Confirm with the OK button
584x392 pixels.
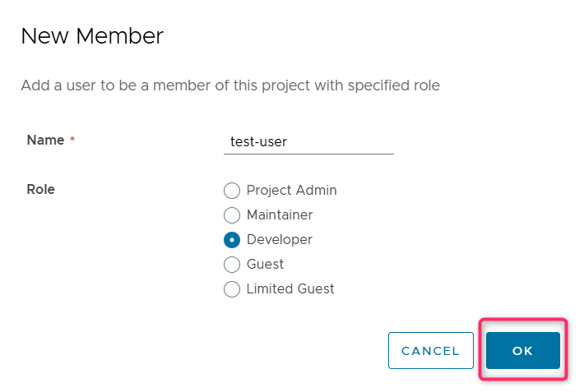click(x=523, y=351)
